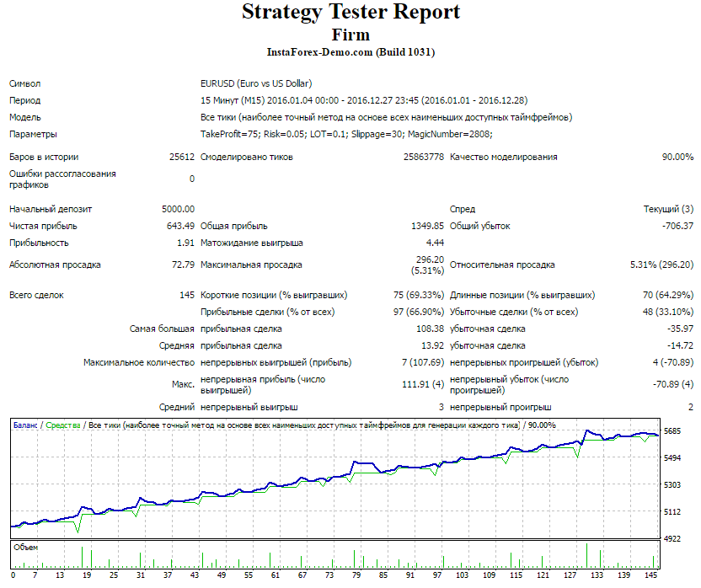Click the Чистая прибыль label
Image resolution: width=701 pixels, height=588 pixels.
coord(43,227)
